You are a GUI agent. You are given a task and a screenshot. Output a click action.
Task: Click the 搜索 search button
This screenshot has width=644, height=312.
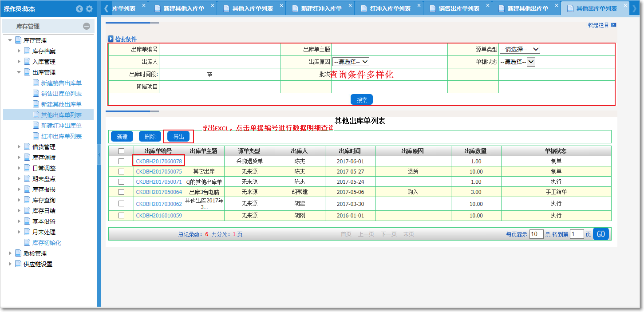pyautogui.click(x=361, y=100)
